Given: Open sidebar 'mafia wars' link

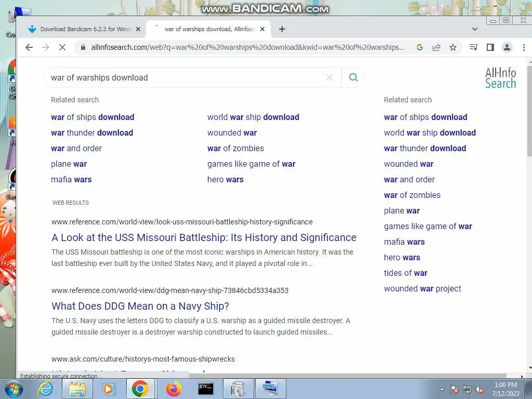Looking at the screenshot, I should (404, 242).
